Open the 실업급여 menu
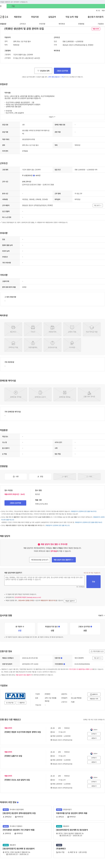This screenshot has height=868, width=105. click(x=52, y=17)
